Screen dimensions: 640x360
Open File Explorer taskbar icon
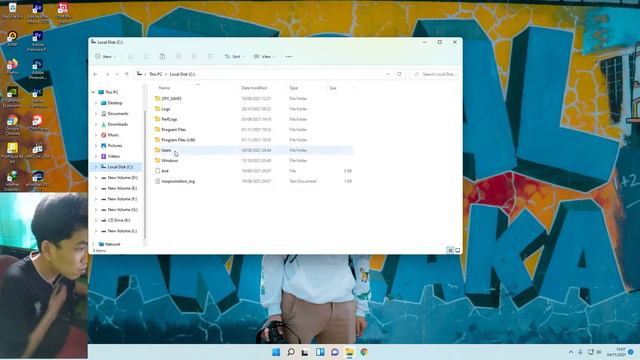click(x=349, y=352)
